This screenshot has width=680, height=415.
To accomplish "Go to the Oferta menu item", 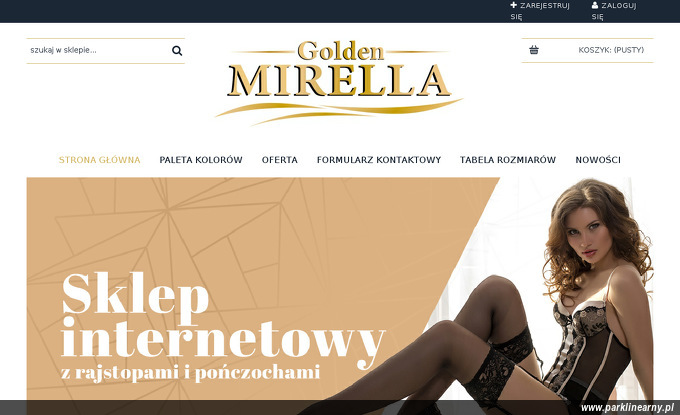I will pyautogui.click(x=280, y=160).
